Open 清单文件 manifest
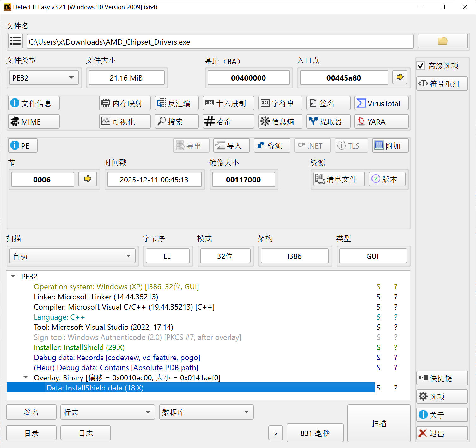 point(339,179)
